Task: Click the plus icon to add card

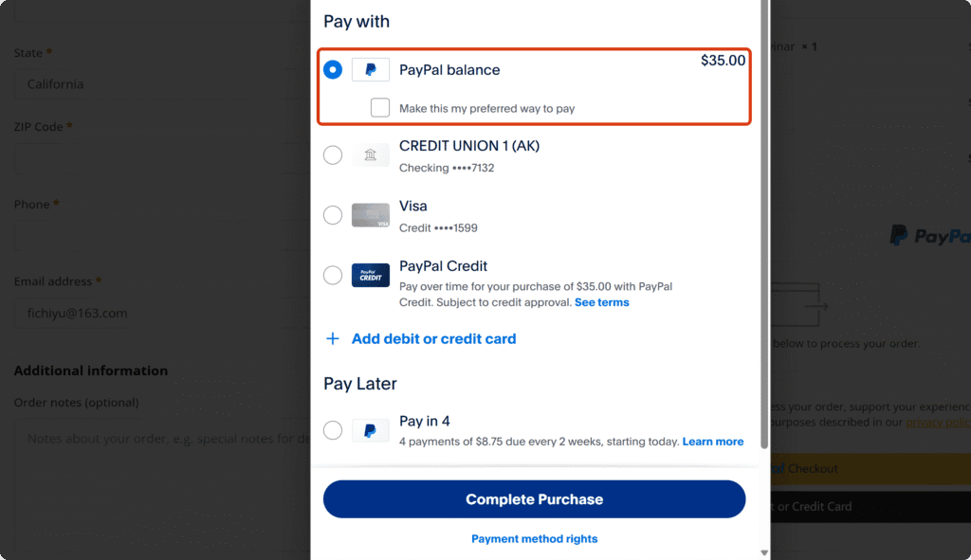Action: (x=333, y=339)
